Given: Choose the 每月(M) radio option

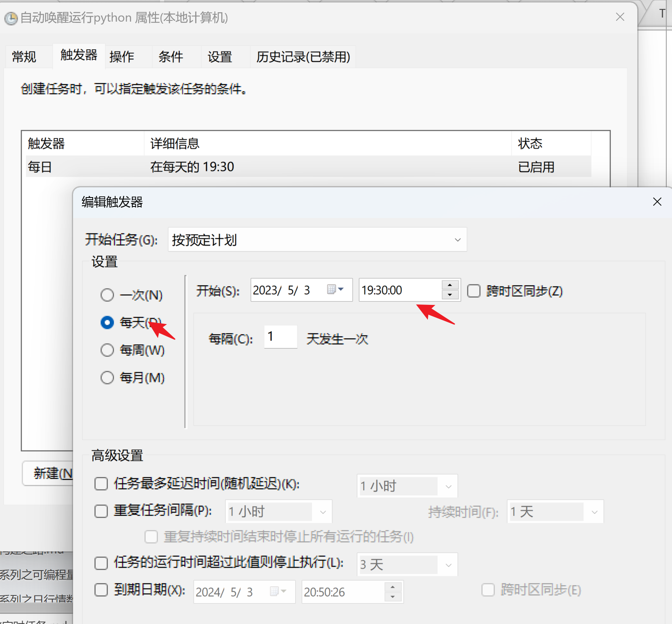Looking at the screenshot, I should coord(107,378).
